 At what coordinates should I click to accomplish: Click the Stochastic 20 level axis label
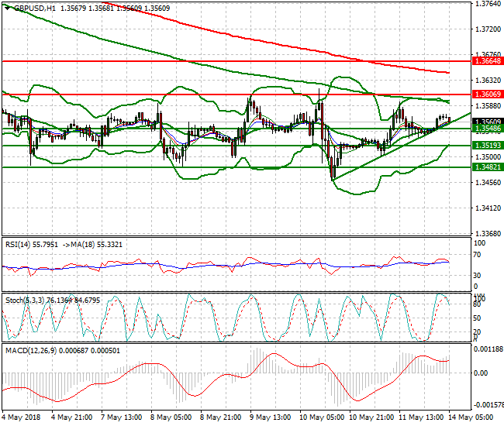(478, 332)
